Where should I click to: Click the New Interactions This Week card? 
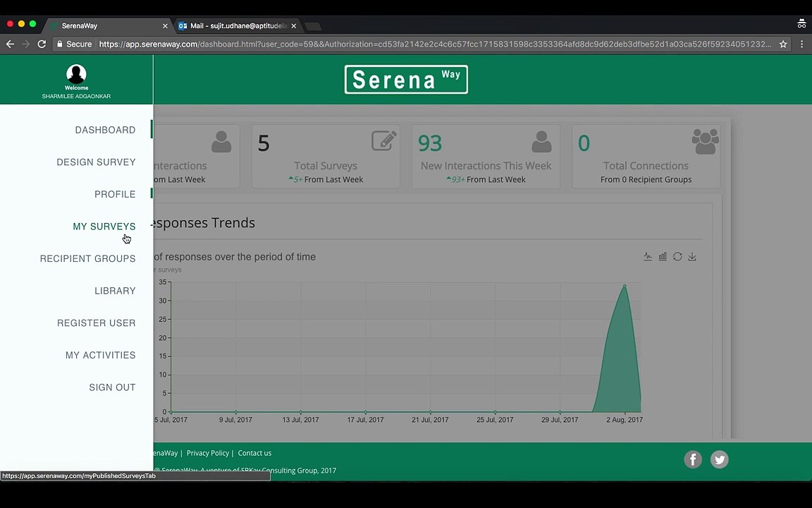pyautogui.click(x=486, y=156)
